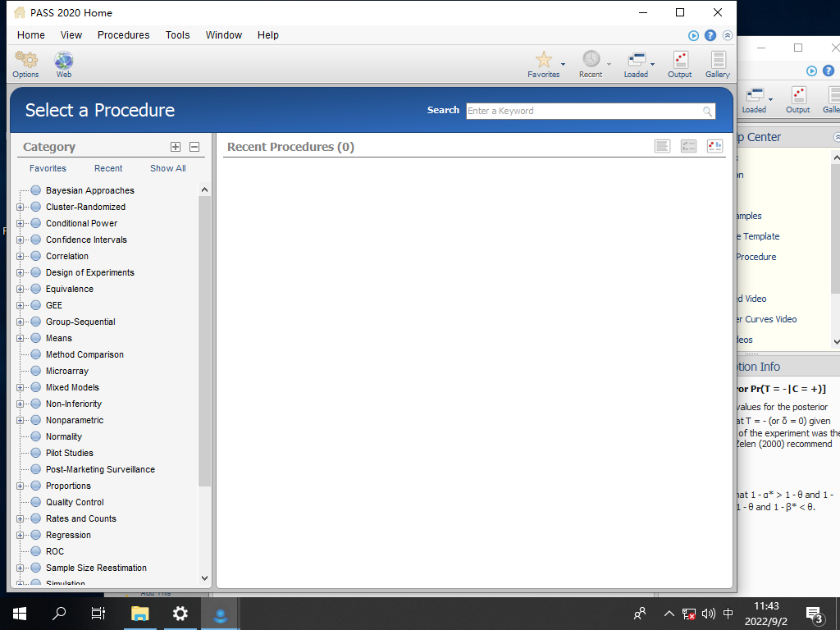
Task: Expand the Cluster-Randomized category
Action: coord(20,208)
